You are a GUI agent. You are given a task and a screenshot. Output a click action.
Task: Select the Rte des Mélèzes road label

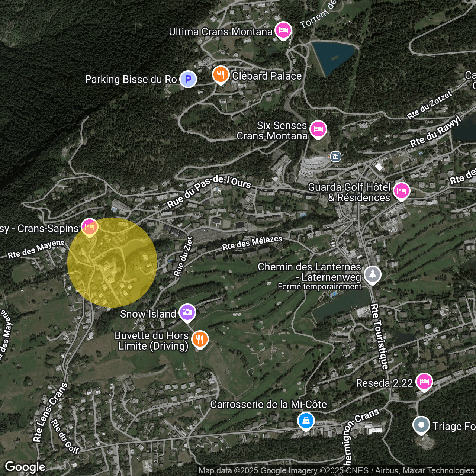252,242
